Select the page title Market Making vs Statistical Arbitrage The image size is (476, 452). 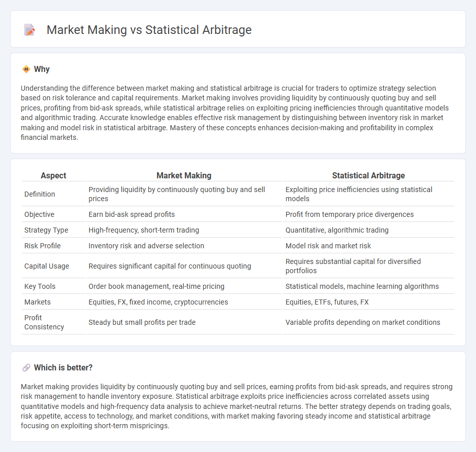(149, 30)
